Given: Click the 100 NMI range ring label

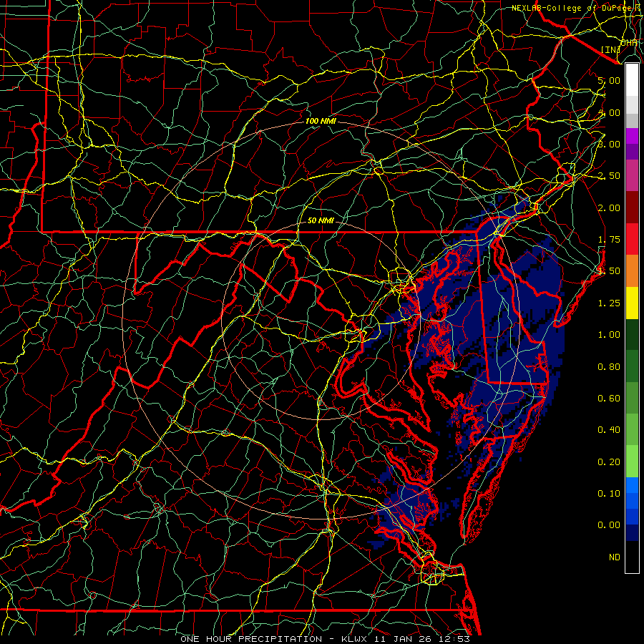Looking at the screenshot, I should [x=321, y=121].
